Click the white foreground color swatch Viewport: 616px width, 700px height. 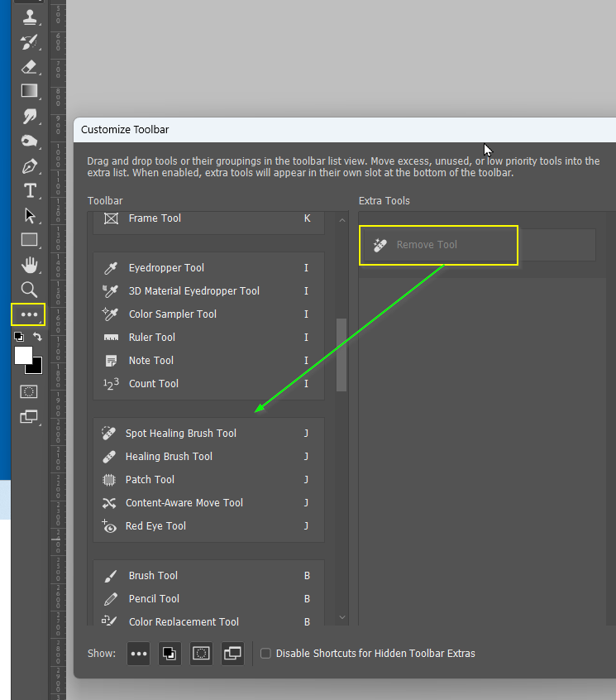pyautogui.click(x=23, y=355)
